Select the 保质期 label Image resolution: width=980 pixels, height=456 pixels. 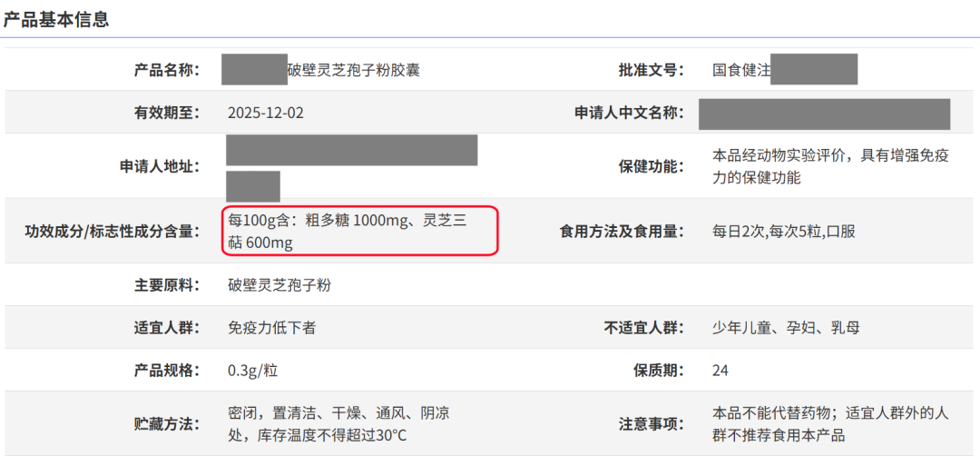point(660,371)
